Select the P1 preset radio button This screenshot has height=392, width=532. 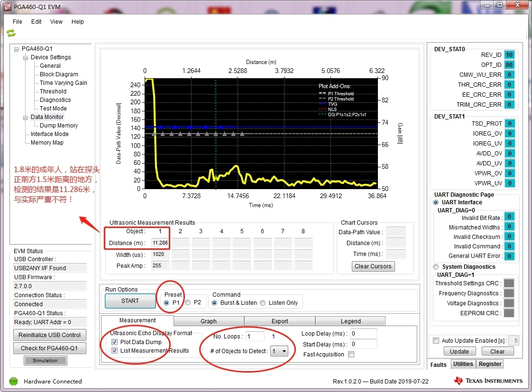coord(166,302)
